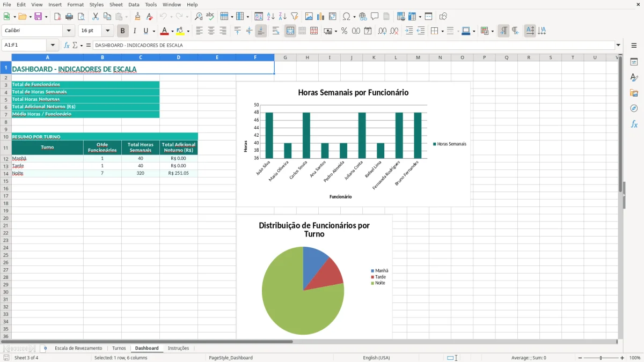
Task: Increase cell indent
Action: coord(409,31)
